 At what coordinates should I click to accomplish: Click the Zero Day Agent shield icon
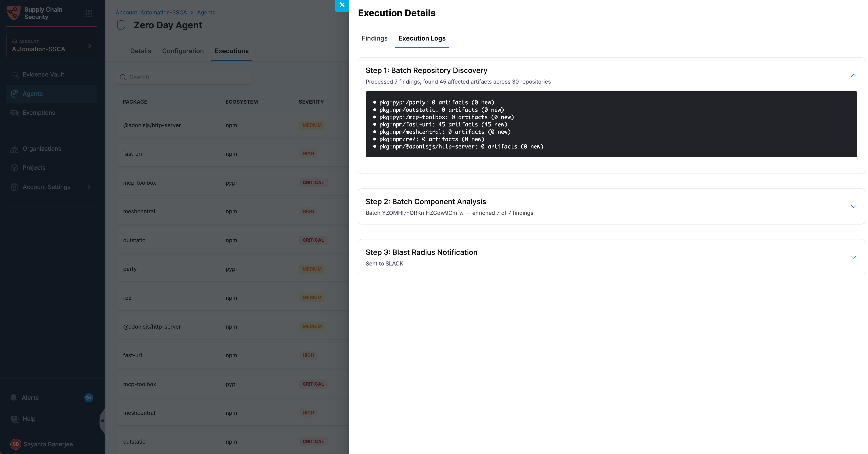coord(121,25)
